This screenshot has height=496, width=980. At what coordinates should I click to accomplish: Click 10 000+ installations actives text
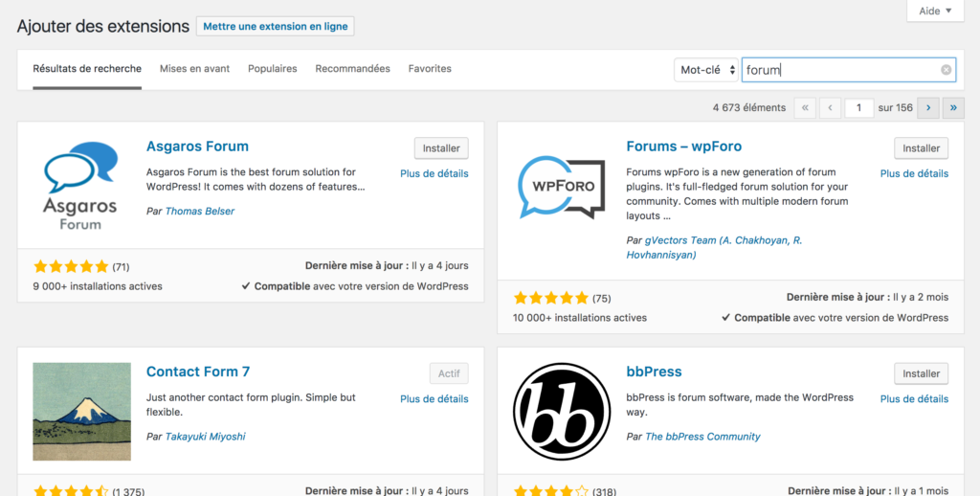[x=579, y=318]
